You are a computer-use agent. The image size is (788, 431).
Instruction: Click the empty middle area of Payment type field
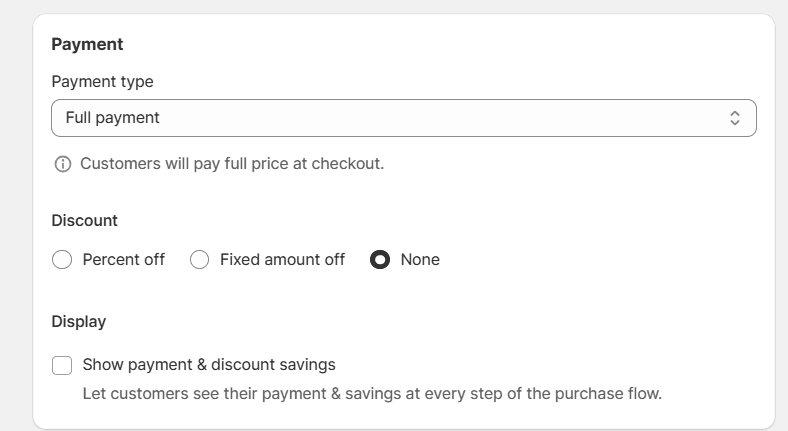450,118
